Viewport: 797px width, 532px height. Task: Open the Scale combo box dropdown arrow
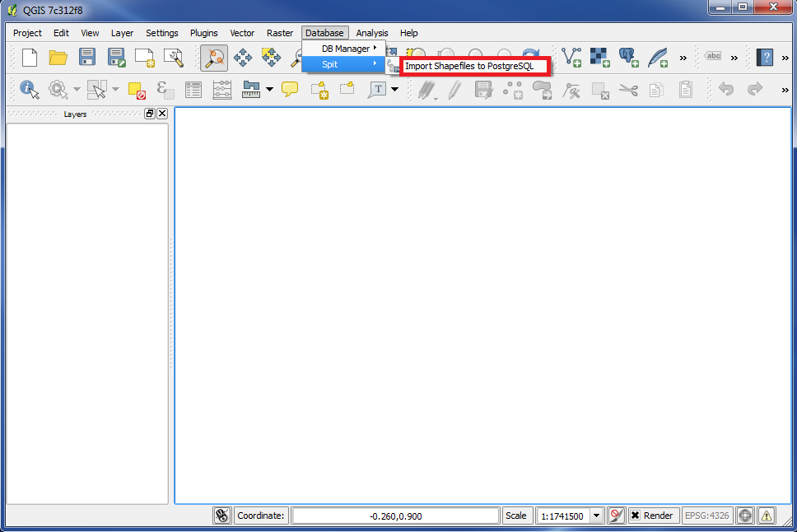[x=597, y=516]
